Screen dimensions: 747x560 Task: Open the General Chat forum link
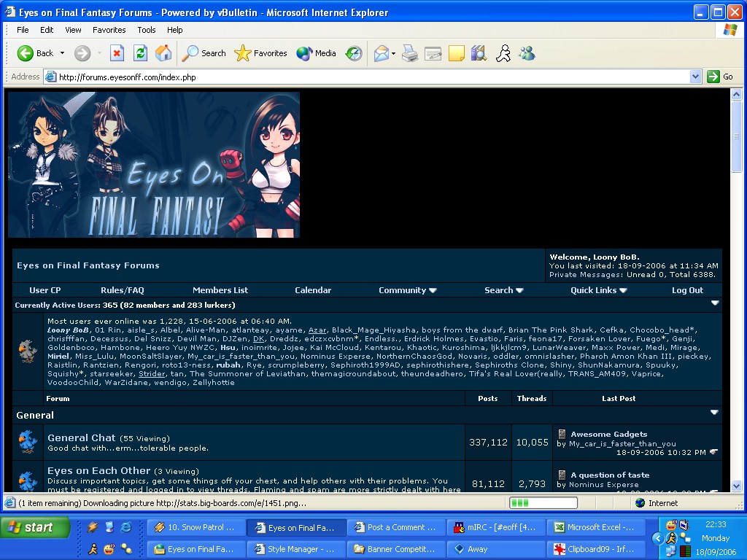82,437
